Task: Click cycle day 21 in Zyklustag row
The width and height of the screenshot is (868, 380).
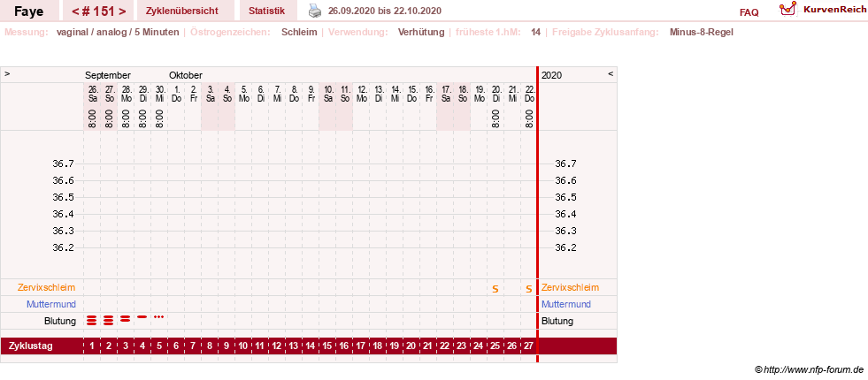Action: [x=428, y=346]
